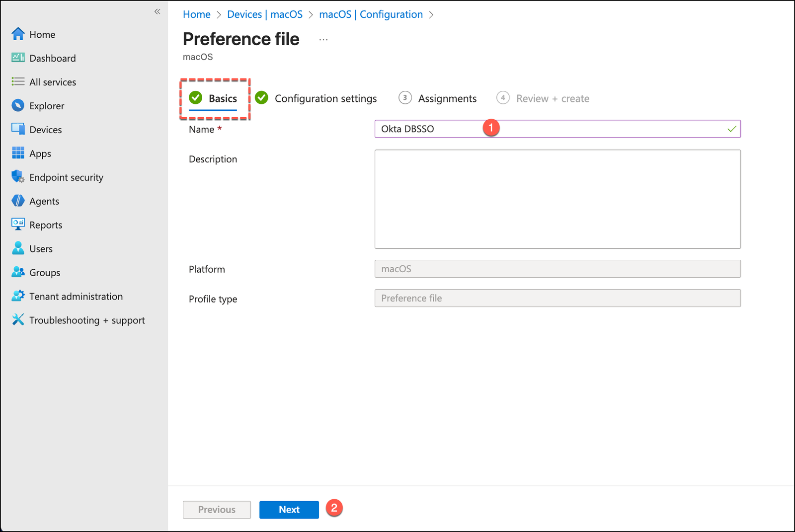Open Devices via its monitor icon
Screen dimensions: 795x532
18,129
